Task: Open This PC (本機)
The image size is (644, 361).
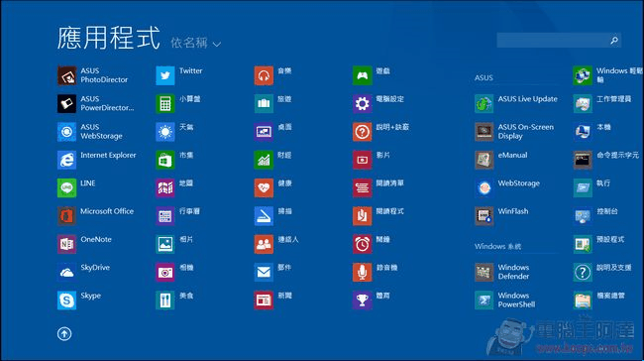Action: coord(592,132)
